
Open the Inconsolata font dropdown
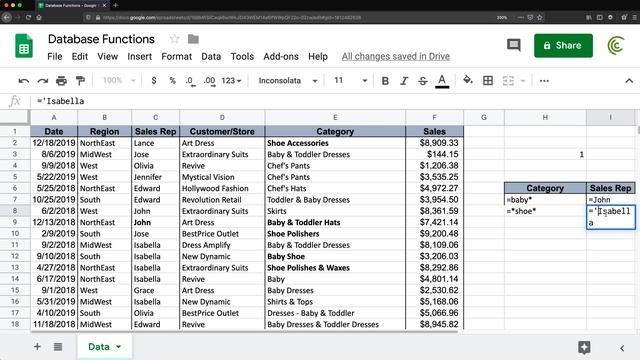(x=287, y=81)
